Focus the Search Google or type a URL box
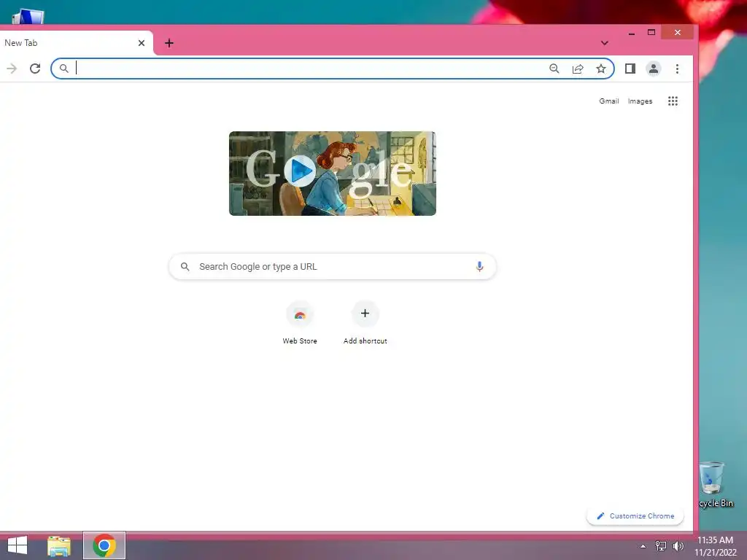This screenshot has width=747, height=560. tap(333, 266)
